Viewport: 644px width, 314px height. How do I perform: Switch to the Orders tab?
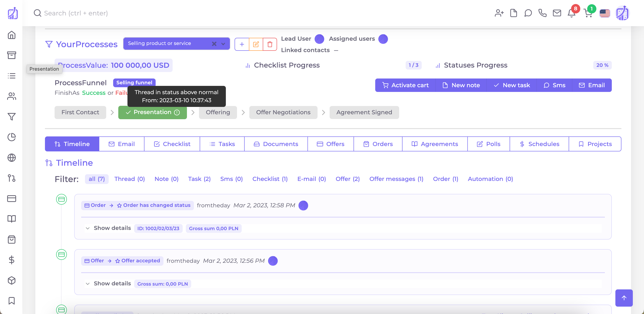pos(378,144)
